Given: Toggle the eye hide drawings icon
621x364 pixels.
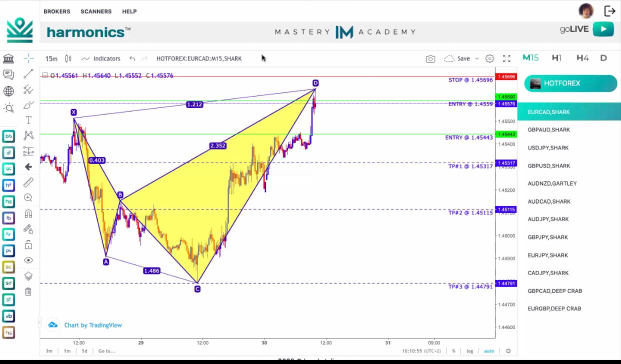Looking at the screenshot, I should click(28, 260).
